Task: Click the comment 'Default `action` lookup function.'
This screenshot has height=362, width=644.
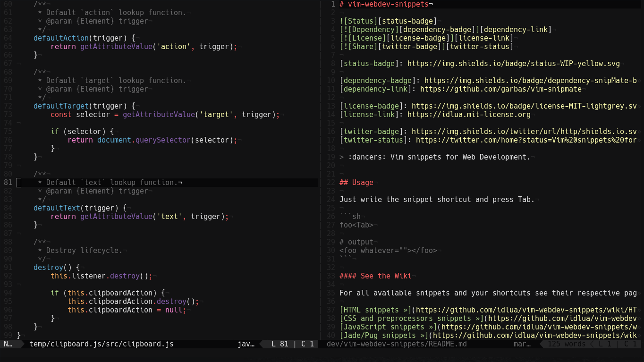Action: [116, 12]
